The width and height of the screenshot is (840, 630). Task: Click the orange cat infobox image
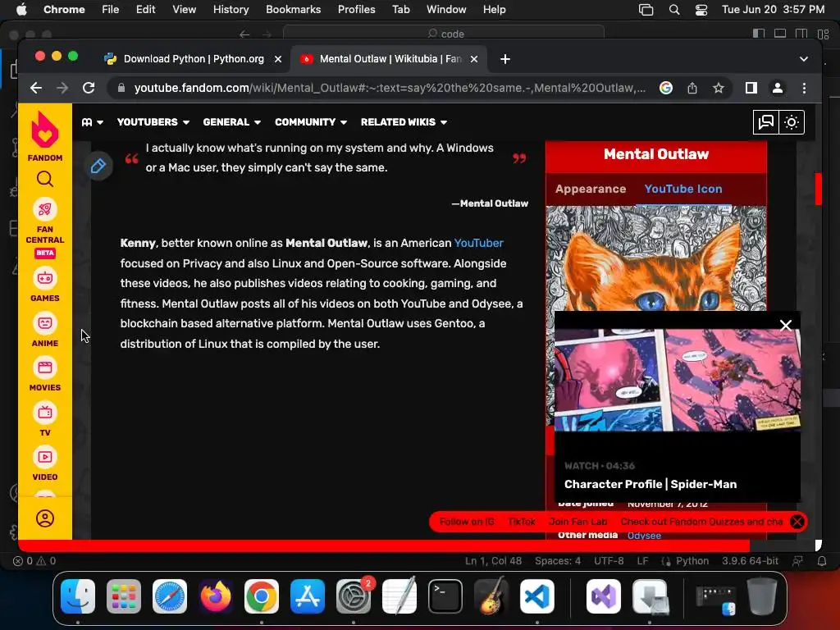(656, 258)
